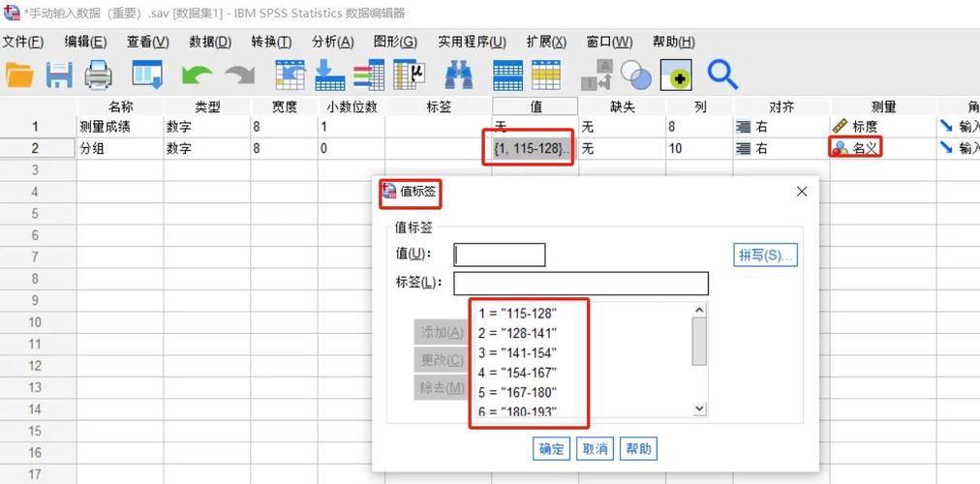This screenshot has width=980, height=484.
Task: Click the Save floppy disk icon
Action: pyautogui.click(x=59, y=75)
